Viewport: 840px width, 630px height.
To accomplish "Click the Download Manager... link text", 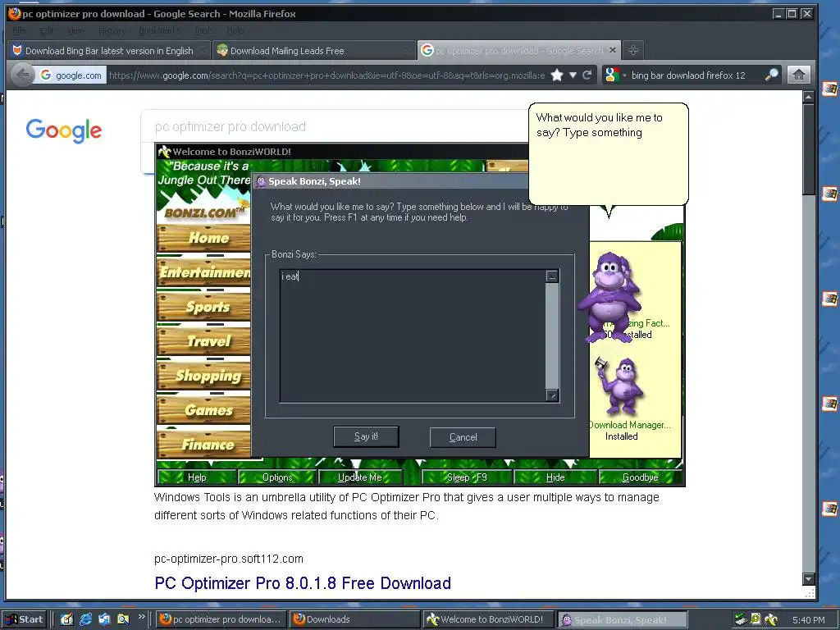I will tap(629, 425).
